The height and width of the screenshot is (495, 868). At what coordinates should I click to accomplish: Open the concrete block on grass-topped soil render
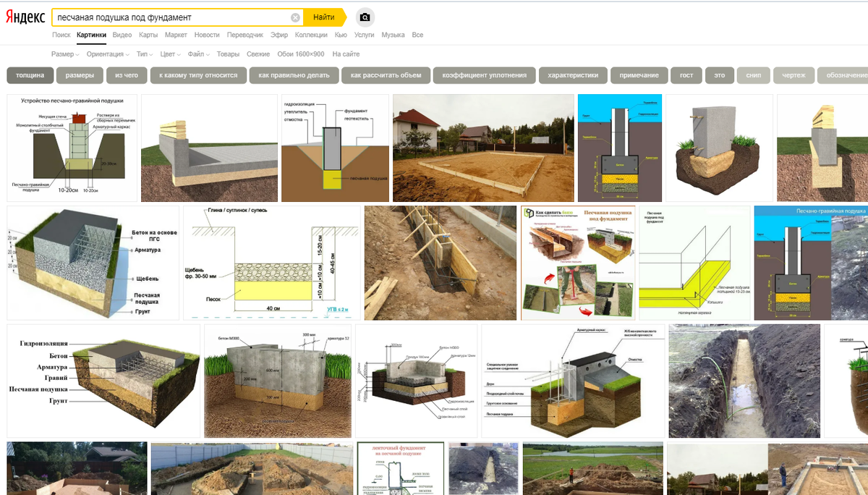coord(719,148)
